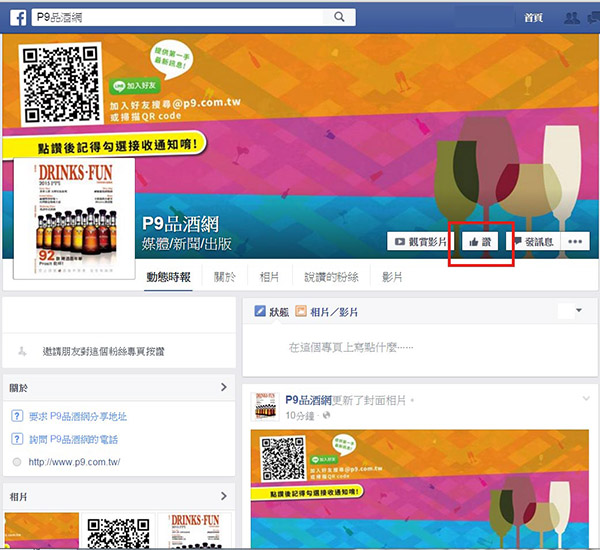Open the composer dropdown arrow
This screenshot has width=600, height=550.
point(579,310)
